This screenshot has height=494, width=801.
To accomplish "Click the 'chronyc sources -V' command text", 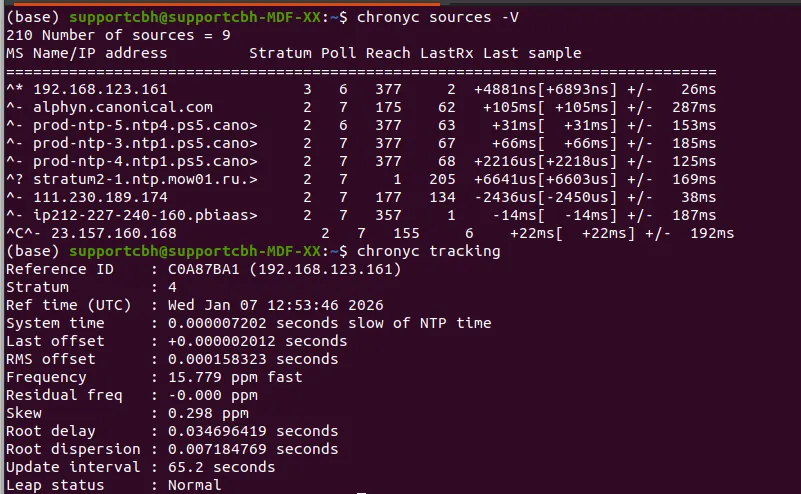I will 437,17.
